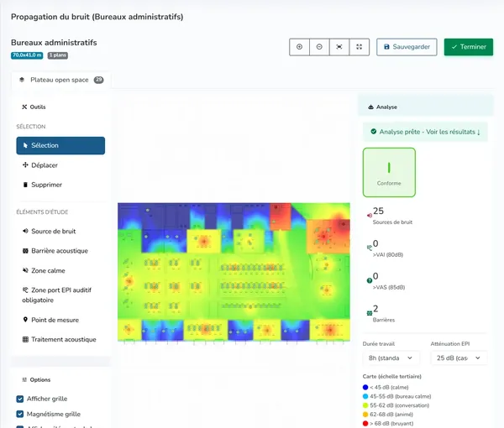Image resolution: width=504 pixels, height=428 pixels.
Task: Finish with the Terminer button
Action: pos(469,47)
